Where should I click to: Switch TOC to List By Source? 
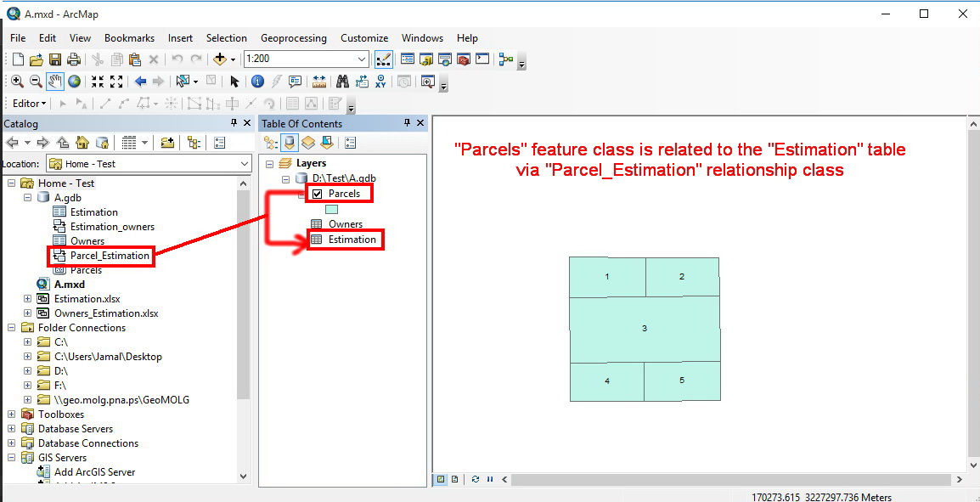(x=289, y=144)
